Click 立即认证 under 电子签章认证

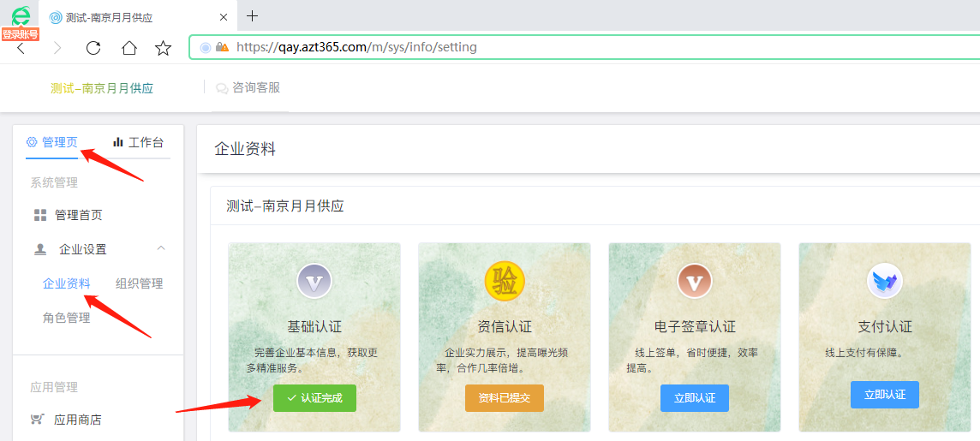[x=695, y=398]
